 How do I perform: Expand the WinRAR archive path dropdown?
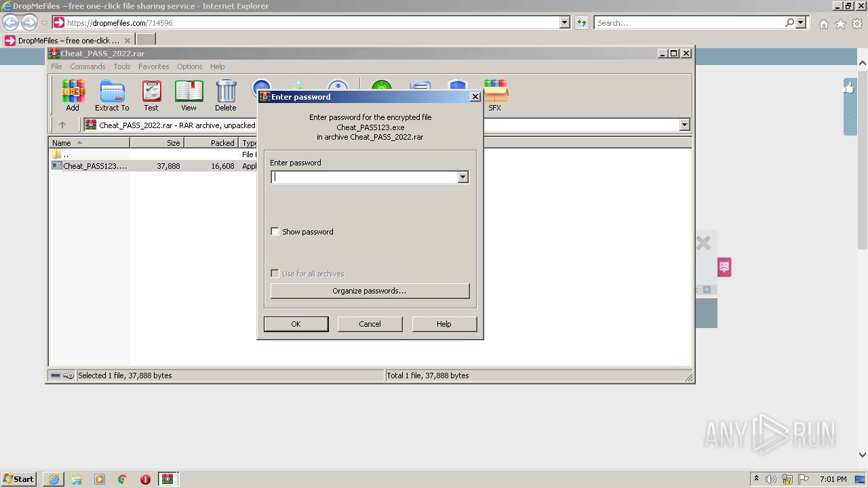click(684, 125)
